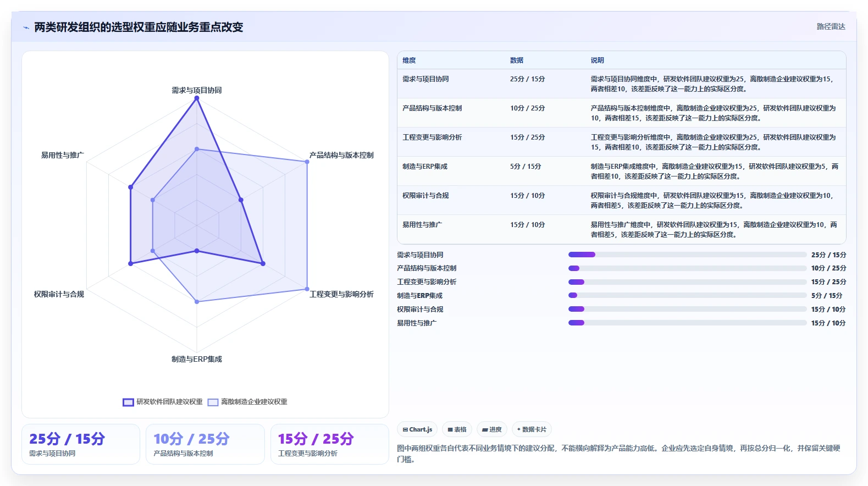Click the 进度 chip
868x486 pixels.
(x=492, y=429)
